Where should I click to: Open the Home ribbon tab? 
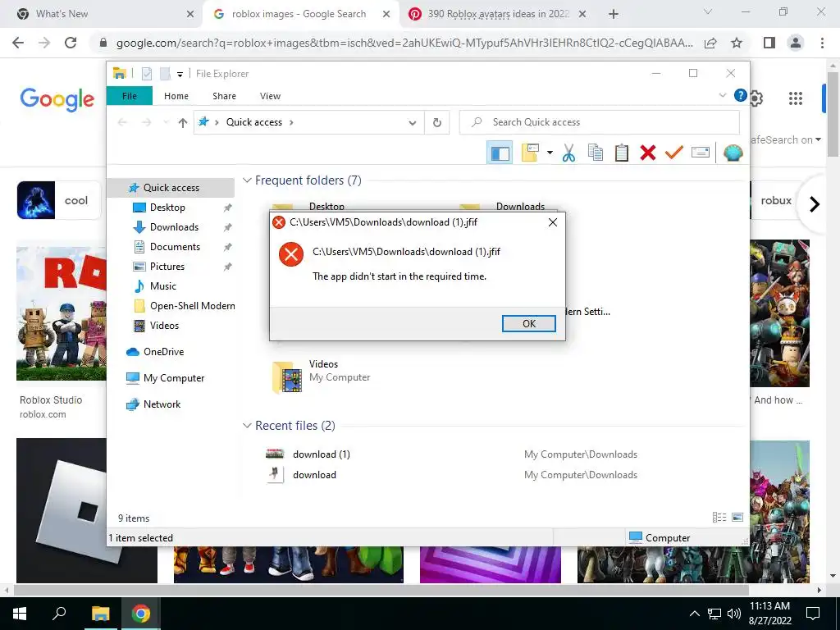pyautogui.click(x=176, y=96)
